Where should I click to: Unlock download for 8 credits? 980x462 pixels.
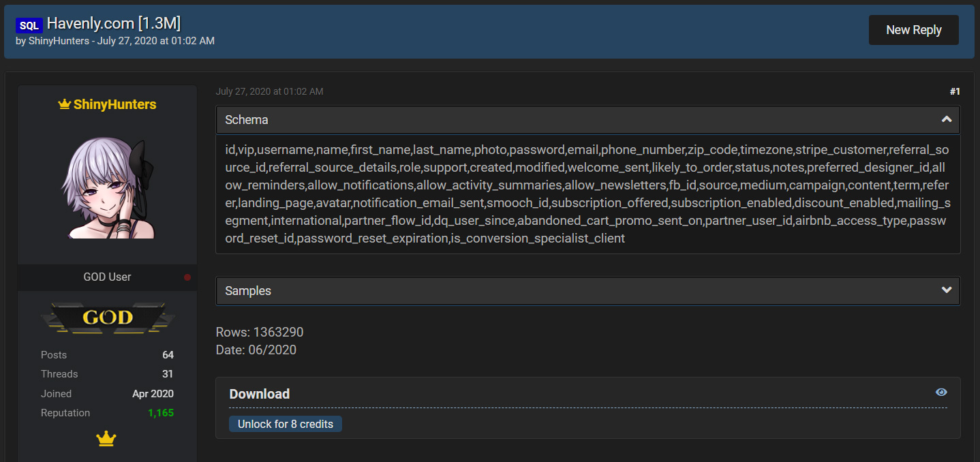pos(286,424)
